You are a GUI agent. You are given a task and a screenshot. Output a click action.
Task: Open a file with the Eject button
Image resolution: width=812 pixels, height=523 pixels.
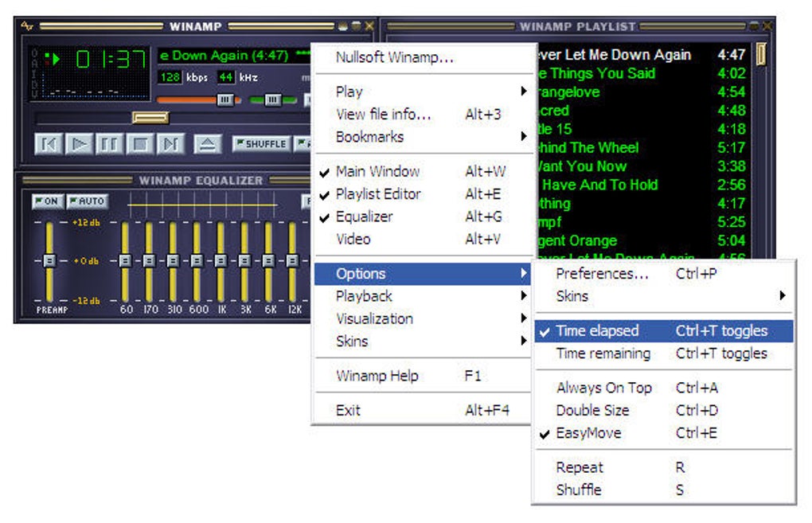pyautogui.click(x=208, y=144)
